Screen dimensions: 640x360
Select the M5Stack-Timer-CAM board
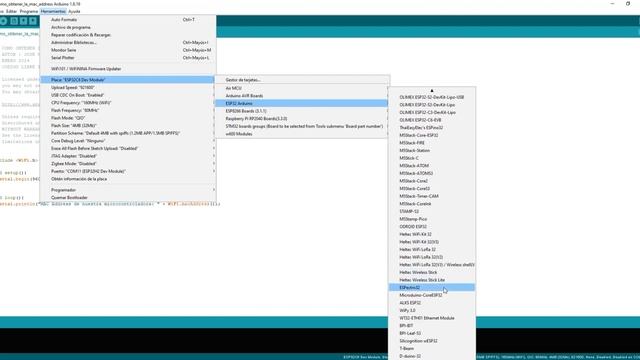[x=432, y=196]
